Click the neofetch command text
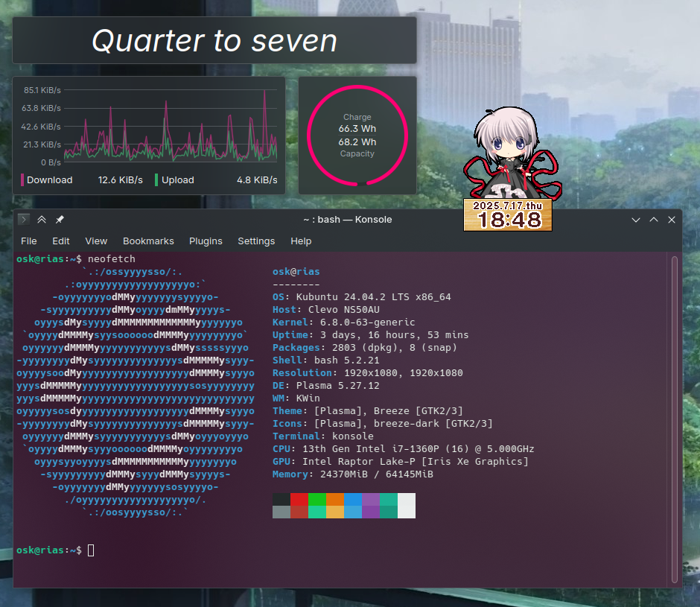This screenshot has height=607, width=700. tap(112, 259)
